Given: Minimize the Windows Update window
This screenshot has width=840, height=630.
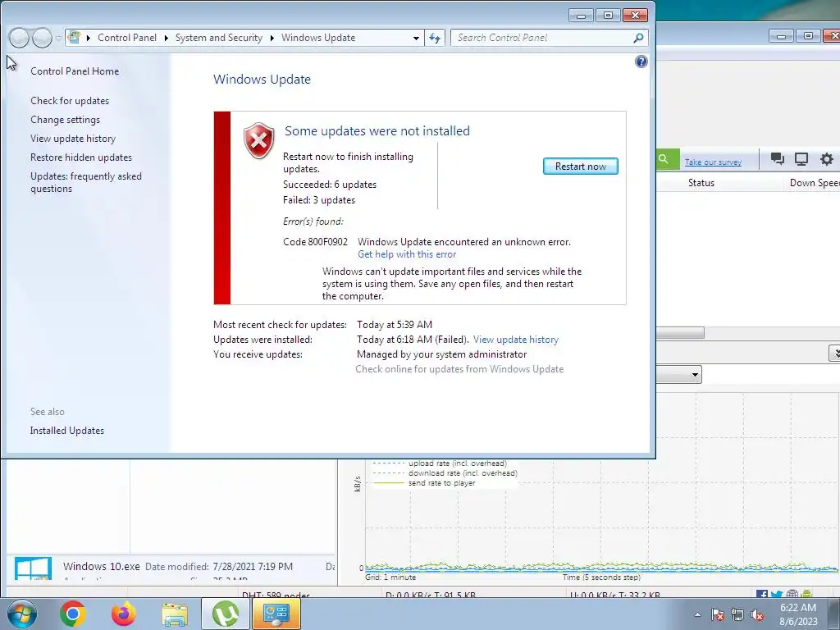Looking at the screenshot, I should 581,16.
